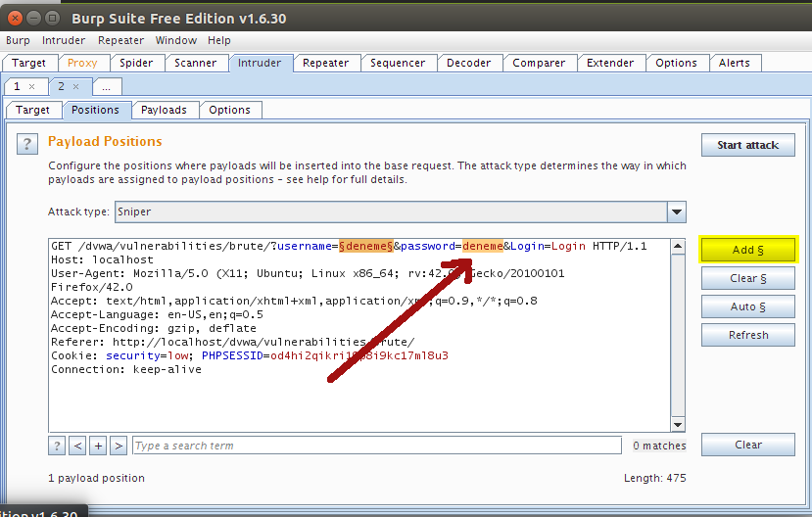The width and height of the screenshot is (812, 517).
Task: Click the 'security=low' cookie text
Action: [147, 356]
